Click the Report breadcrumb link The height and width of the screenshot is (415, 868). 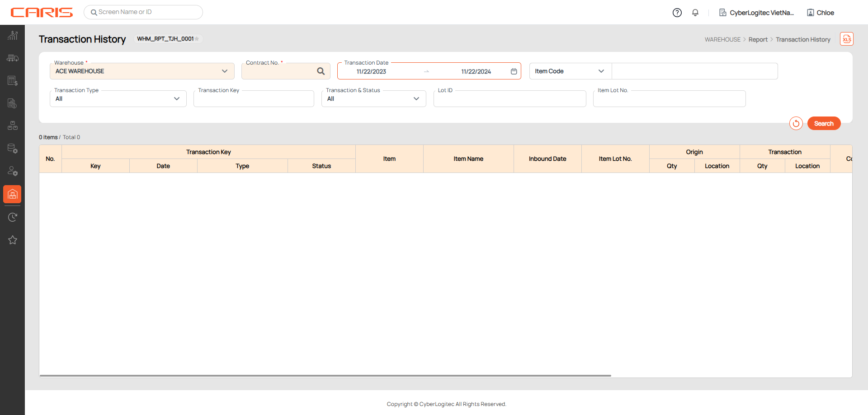click(758, 40)
